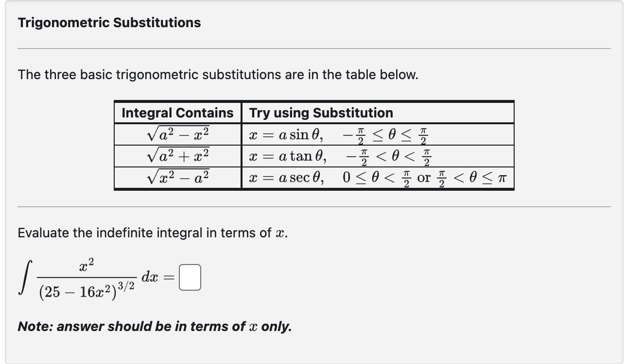The image size is (624, 364).
Task: Click the answer input box
Action: [191, 277]
